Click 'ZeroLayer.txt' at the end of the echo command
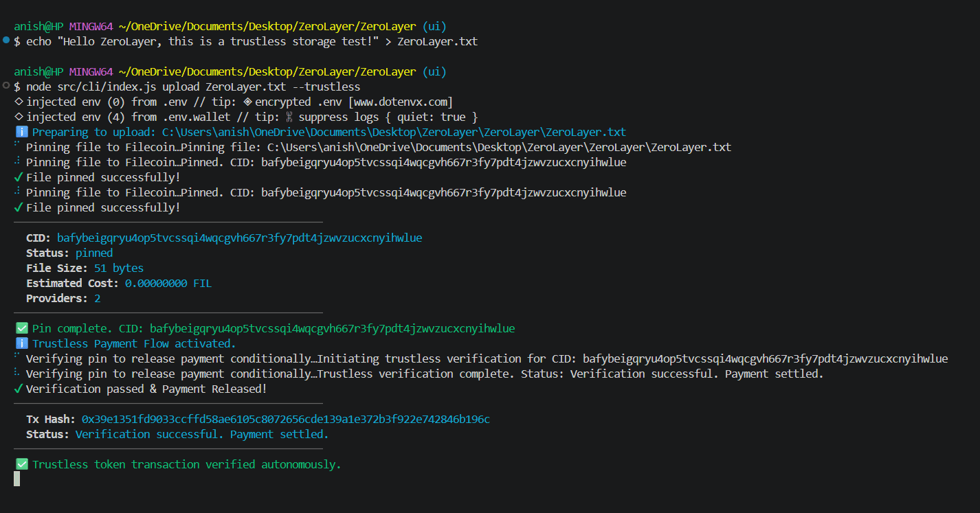Image resolution: width=980 pixels, height=513 pixels. 437,41
